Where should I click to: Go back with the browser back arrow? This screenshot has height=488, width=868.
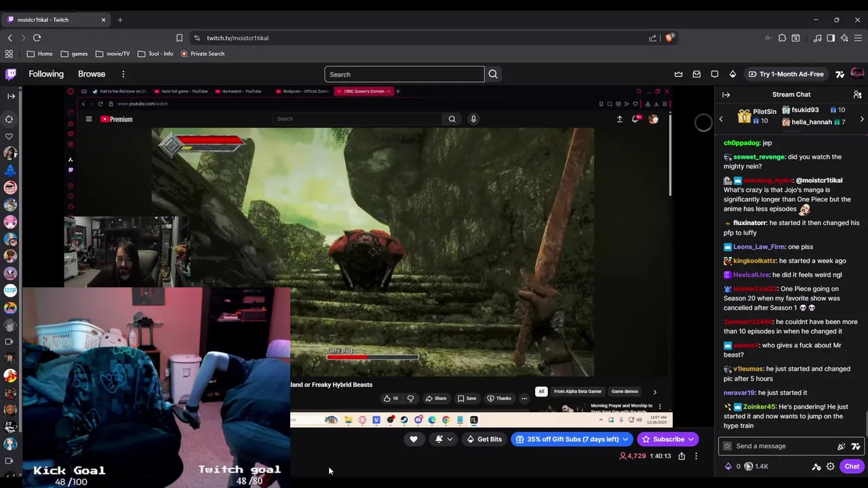click(x=9, y=38)
